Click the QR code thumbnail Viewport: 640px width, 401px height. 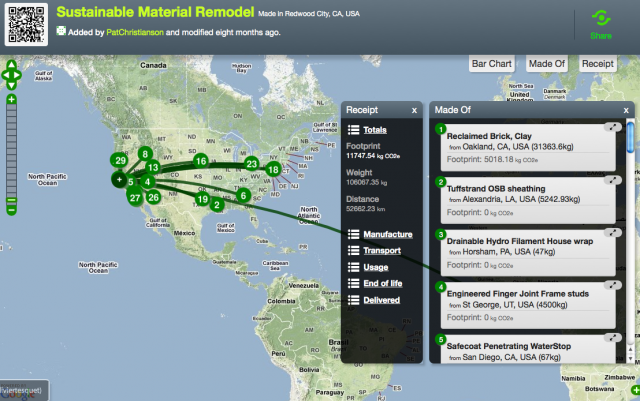pos(27,24)
